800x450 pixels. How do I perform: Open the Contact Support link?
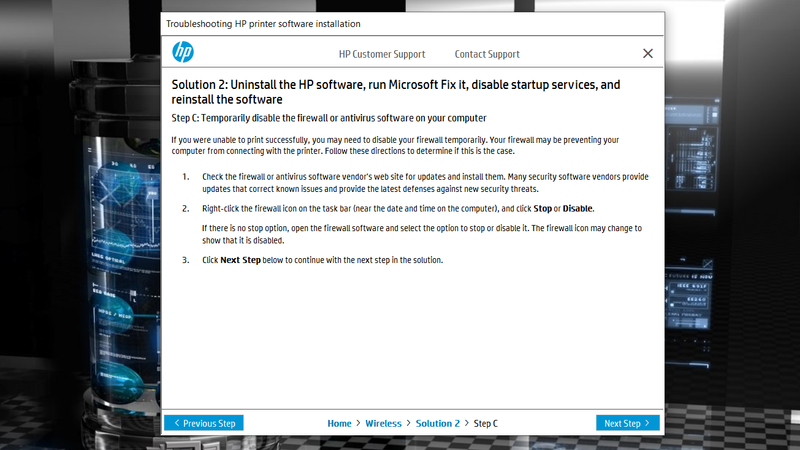pos(487,54)
